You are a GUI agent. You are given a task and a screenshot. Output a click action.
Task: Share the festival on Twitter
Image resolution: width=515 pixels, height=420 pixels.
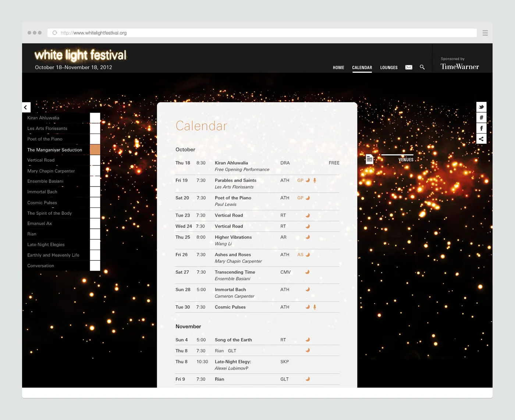click(x=481, y=107)
